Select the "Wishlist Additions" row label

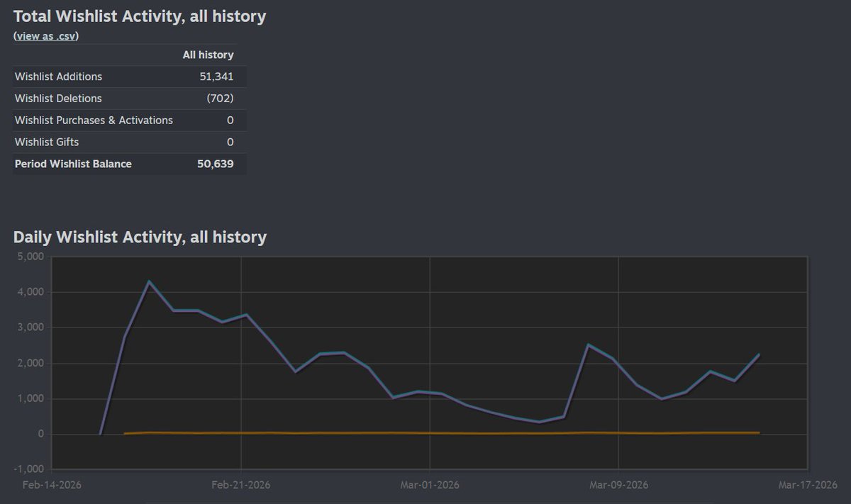pyautogui.click(x=58, y=77)
